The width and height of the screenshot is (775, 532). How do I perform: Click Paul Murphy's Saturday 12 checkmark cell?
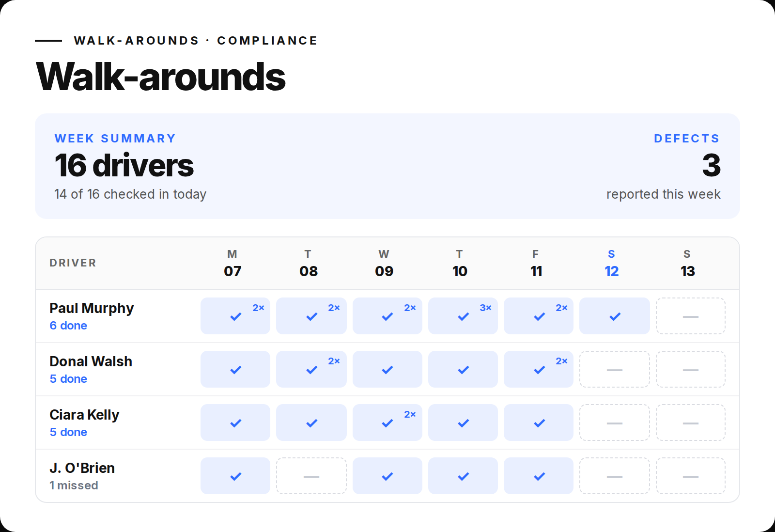click(x=615, y=316)
